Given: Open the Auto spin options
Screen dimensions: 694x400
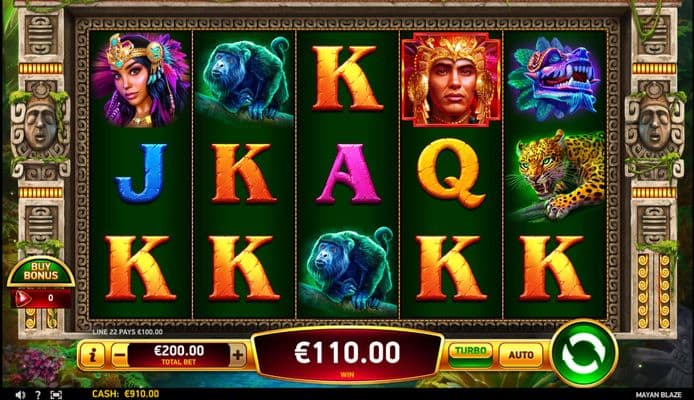Looking at the screenshot, I should click(x=520, y=355).
